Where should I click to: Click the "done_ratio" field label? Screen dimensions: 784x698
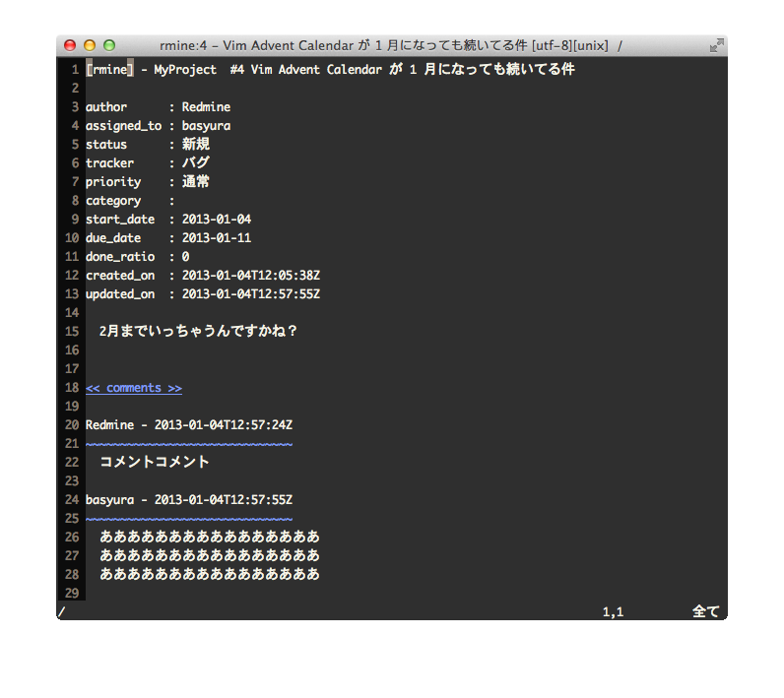[120, 257]
